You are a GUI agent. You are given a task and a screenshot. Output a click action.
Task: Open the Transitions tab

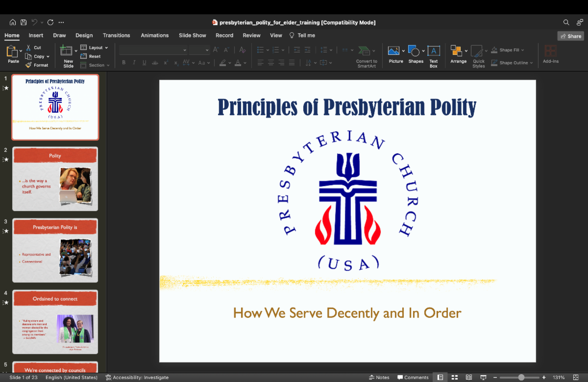(x=116, y=36)
